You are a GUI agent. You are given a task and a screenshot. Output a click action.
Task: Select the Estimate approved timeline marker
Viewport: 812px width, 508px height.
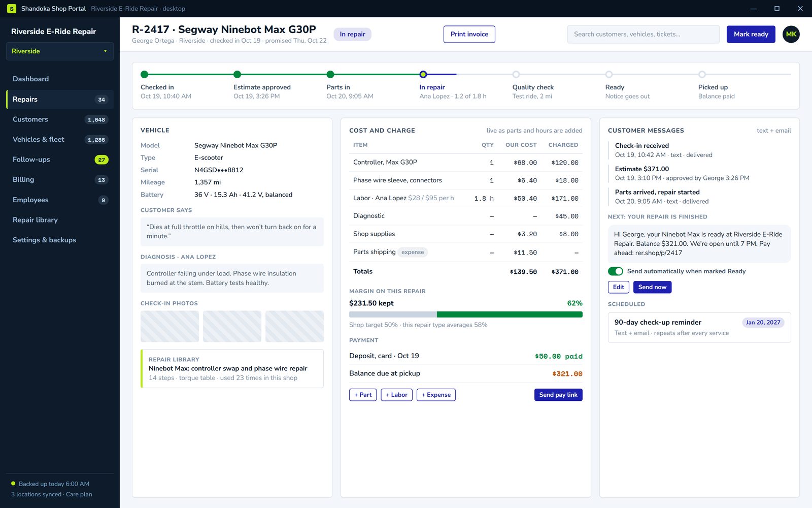tap(237, 74)
